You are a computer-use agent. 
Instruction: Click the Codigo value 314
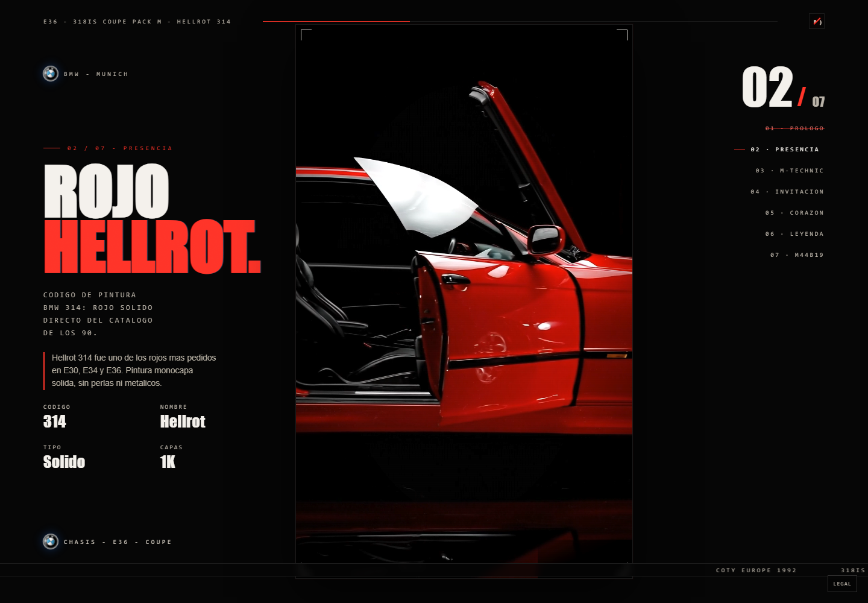coord(55,421)
